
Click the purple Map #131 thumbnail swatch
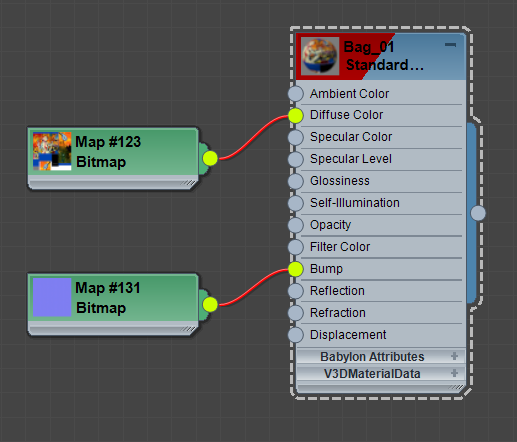52,297
